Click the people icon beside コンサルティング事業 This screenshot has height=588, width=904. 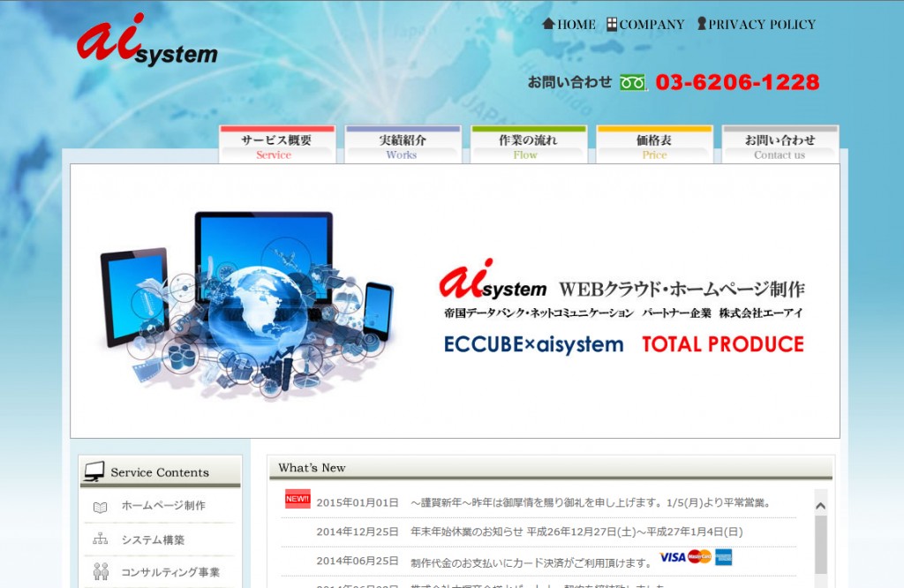101,571
